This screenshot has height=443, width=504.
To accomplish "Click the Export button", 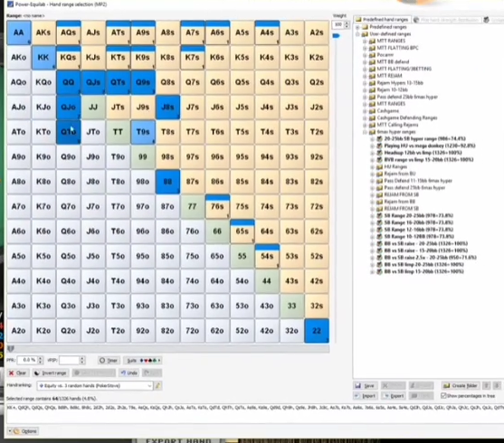I will coord(395,396).
